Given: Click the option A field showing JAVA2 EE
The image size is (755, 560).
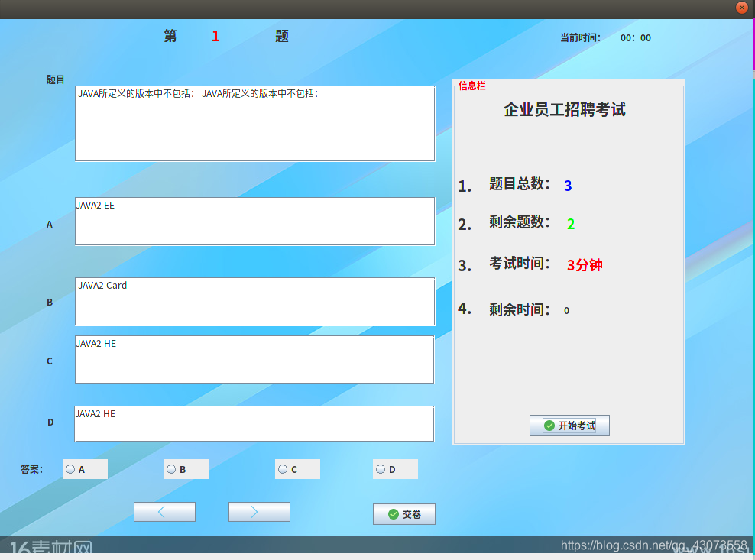Looking at the screenshot, I should tap(254, 221).
